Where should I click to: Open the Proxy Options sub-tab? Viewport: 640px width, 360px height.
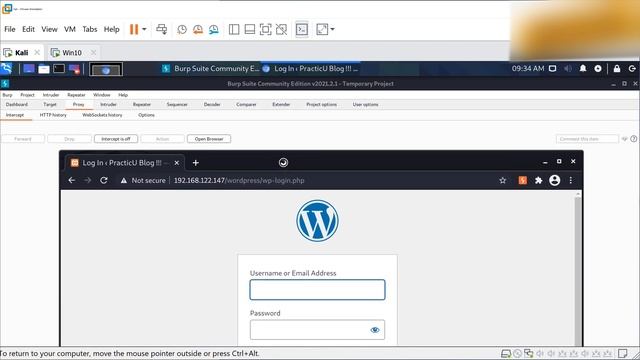(146, 115)
